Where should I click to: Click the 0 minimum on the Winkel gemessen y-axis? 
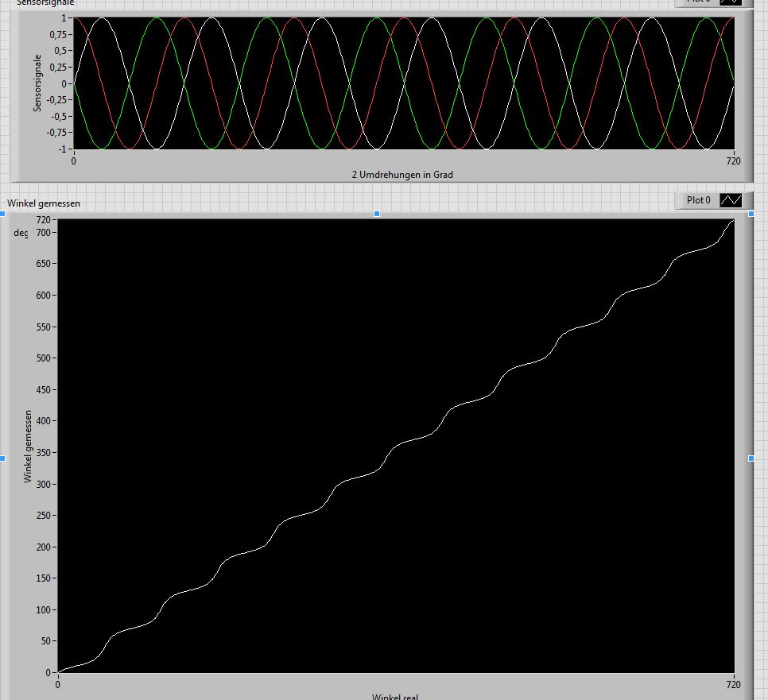(x=48, y=672)
